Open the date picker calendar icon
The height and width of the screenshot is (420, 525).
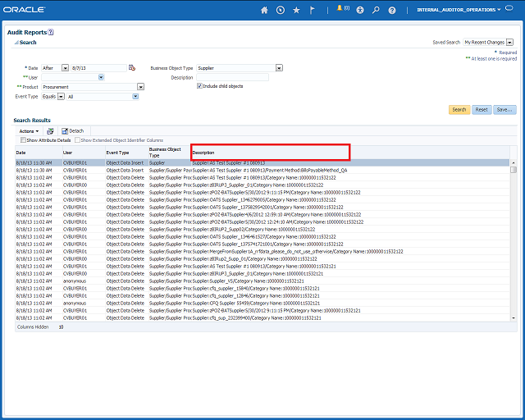(132, 67)
